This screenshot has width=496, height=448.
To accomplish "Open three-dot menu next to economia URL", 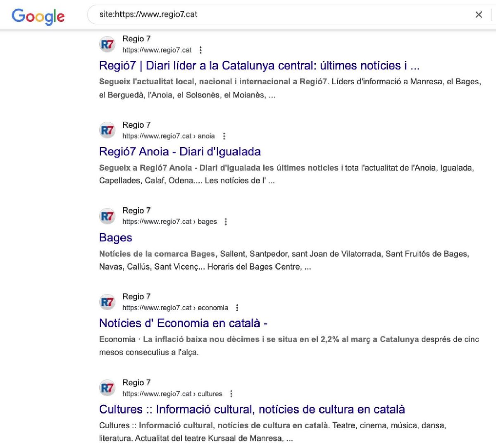I will tap(237, 308).
